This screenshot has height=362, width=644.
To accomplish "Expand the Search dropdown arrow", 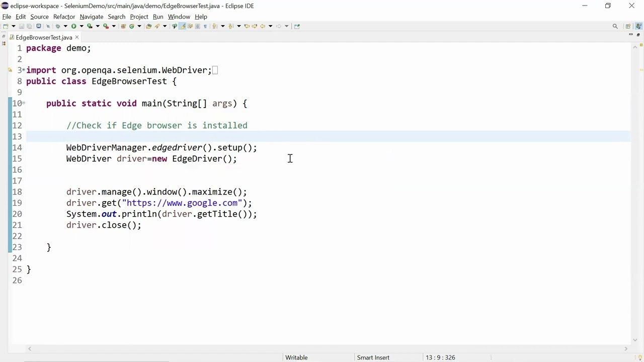I will click(165, 26).
